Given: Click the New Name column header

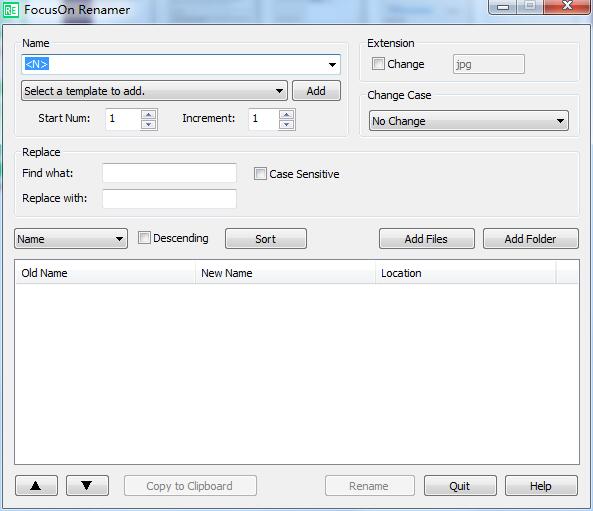Looking at the screenshot, I should pyautogui.click(x=285, y=273).
